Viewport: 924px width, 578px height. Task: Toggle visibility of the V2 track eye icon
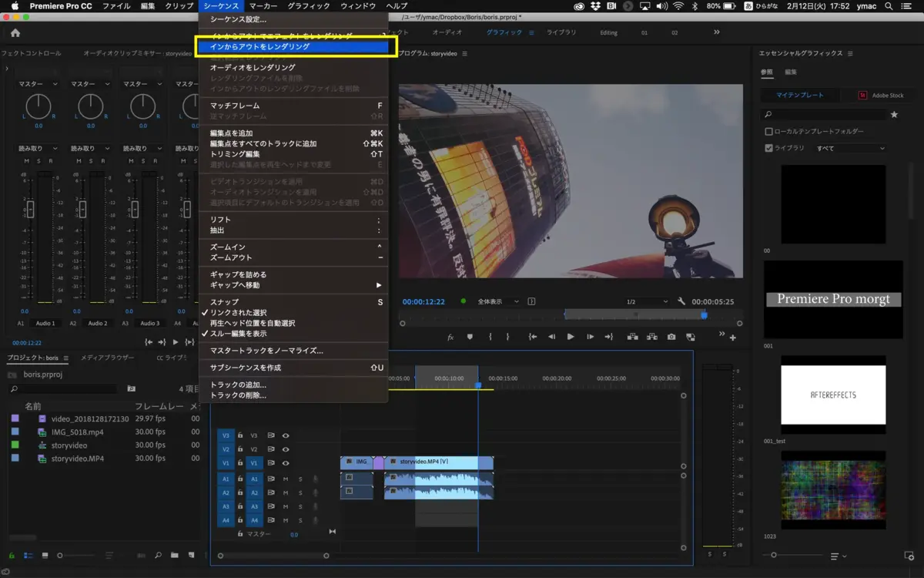pyautogui.click(x=285, y=449)
